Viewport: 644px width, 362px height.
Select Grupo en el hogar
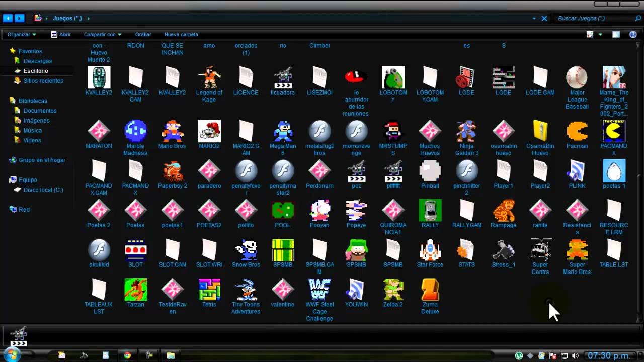[x=42, y=160]
